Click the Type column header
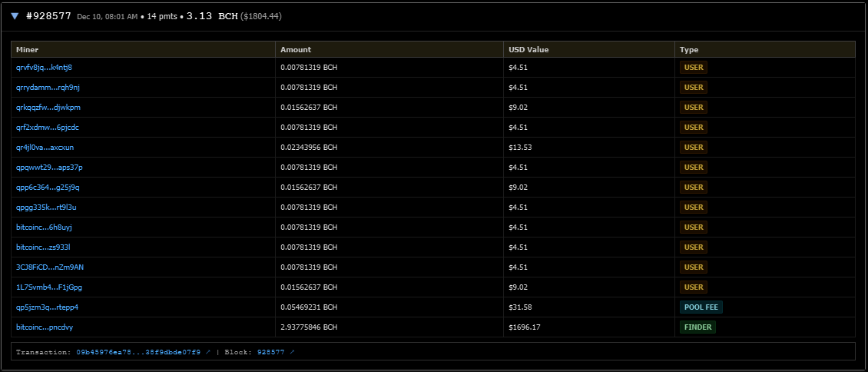The height and width of the screenshot is (372, 868). [x=765, y=50]
